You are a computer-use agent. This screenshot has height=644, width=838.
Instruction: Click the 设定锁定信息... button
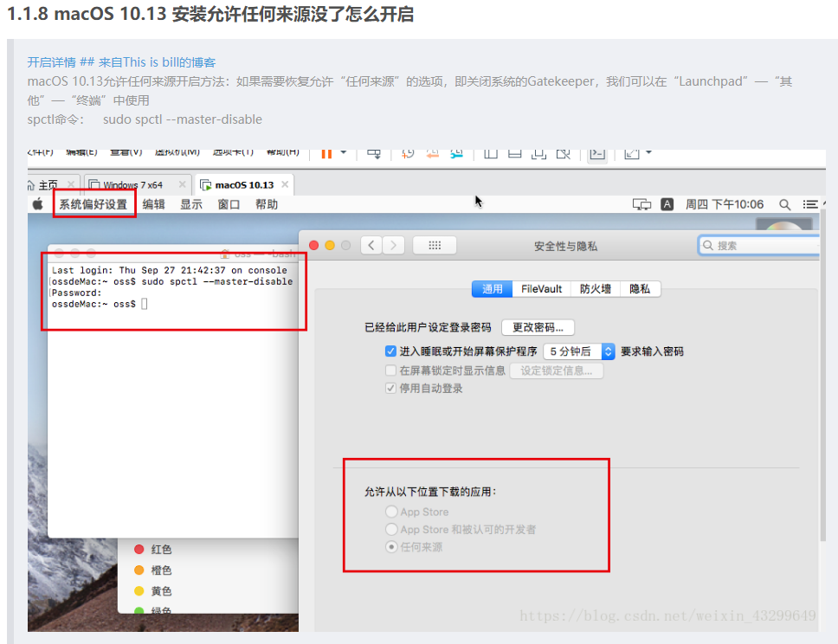[x=557, y=370]
